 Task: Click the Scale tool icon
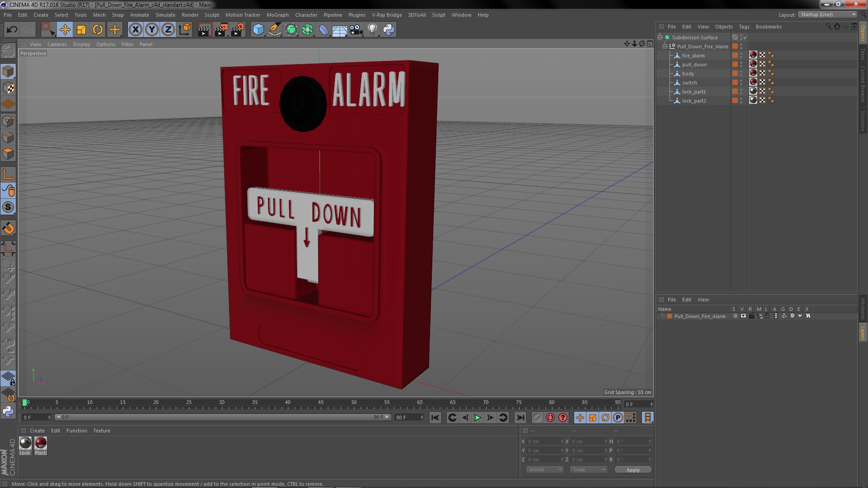pyautogui.click(x=81, y=30)
